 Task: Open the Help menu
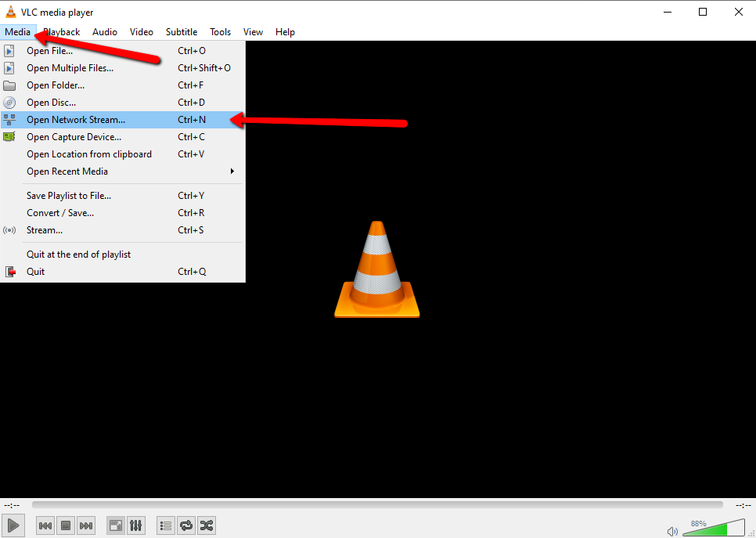[x=285, y=32]
